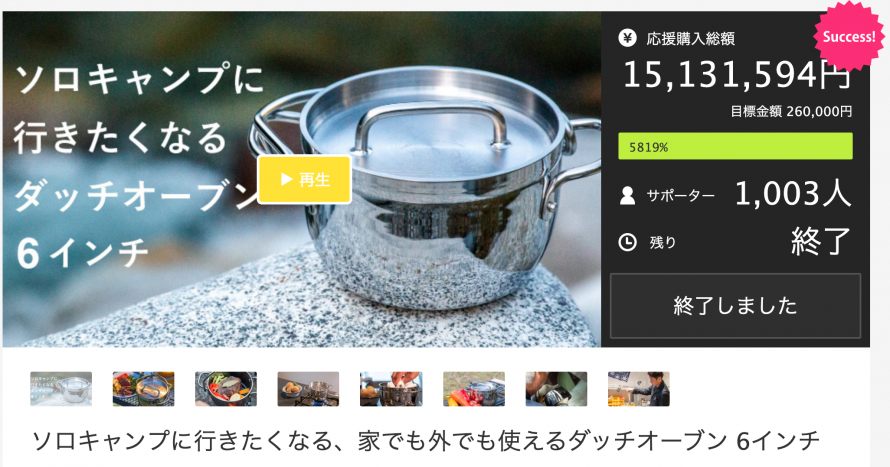Select the first thumbnail with the title slide
The image size is (890, 467).
click(x=61, y=389)
